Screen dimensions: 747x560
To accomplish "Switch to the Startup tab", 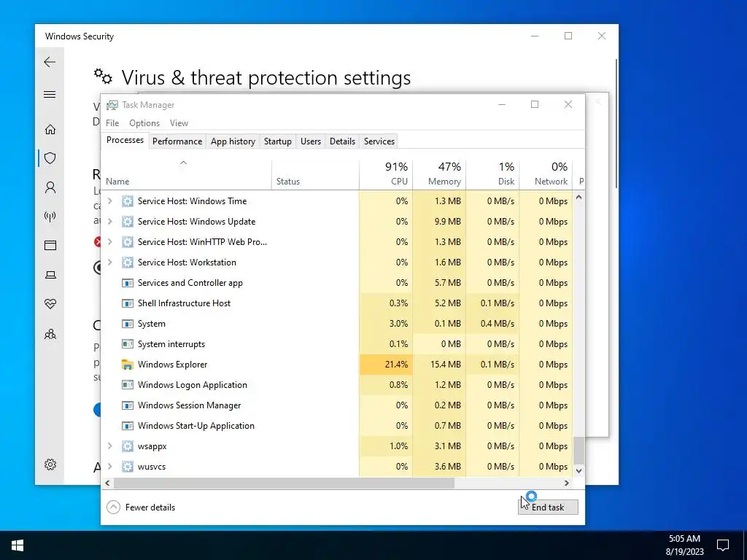I will [278, 141].
